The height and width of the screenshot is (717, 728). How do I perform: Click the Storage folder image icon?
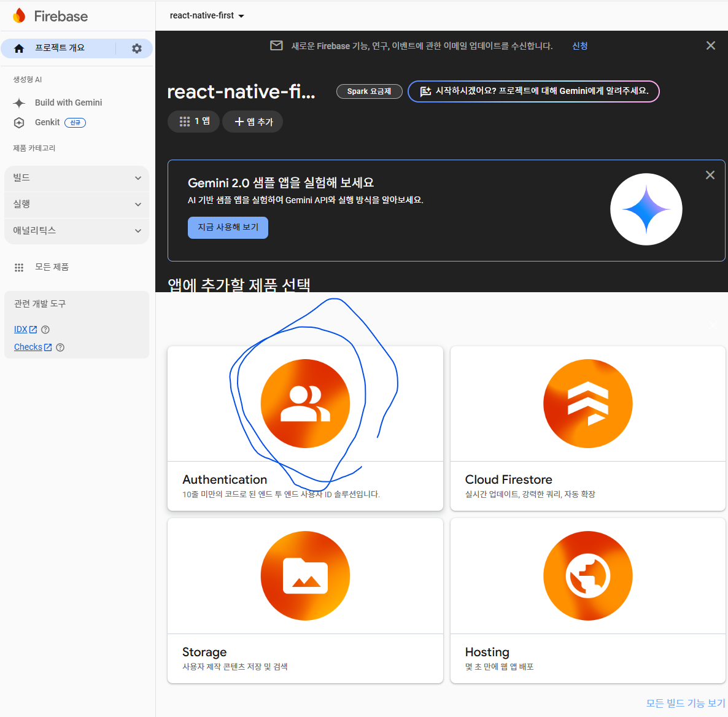tap(305, 576)
